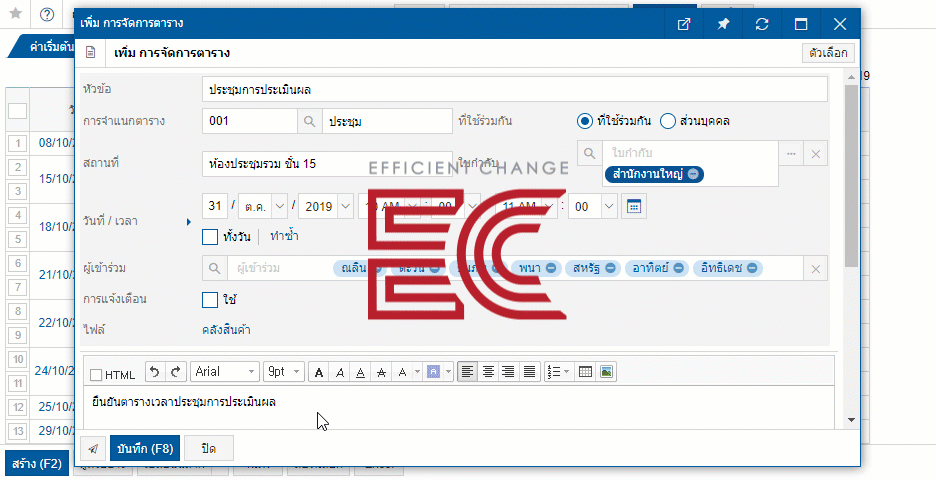Toggle the HTML checkbox
The height and width of the screenshot is (480, 936).
[x=96, y=375]
